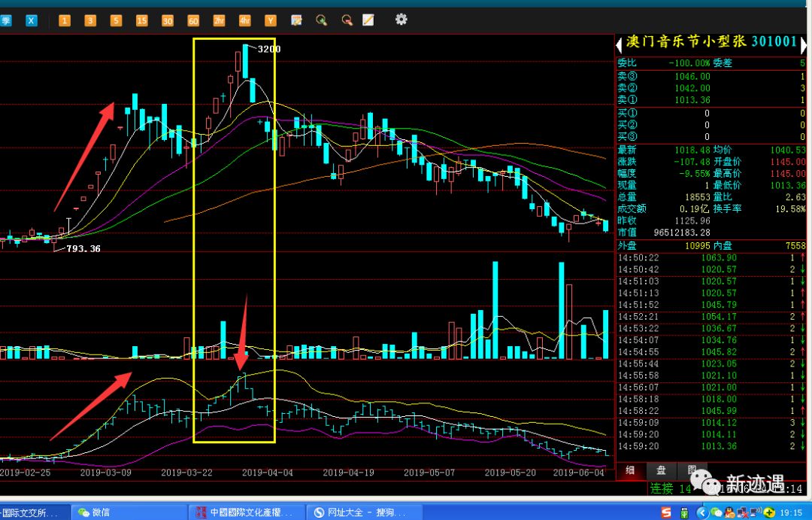This screenshot has height=520, width=812.
Task: Open the 中國國際文化產權 taskbar window
Action: tap(247, 512)
